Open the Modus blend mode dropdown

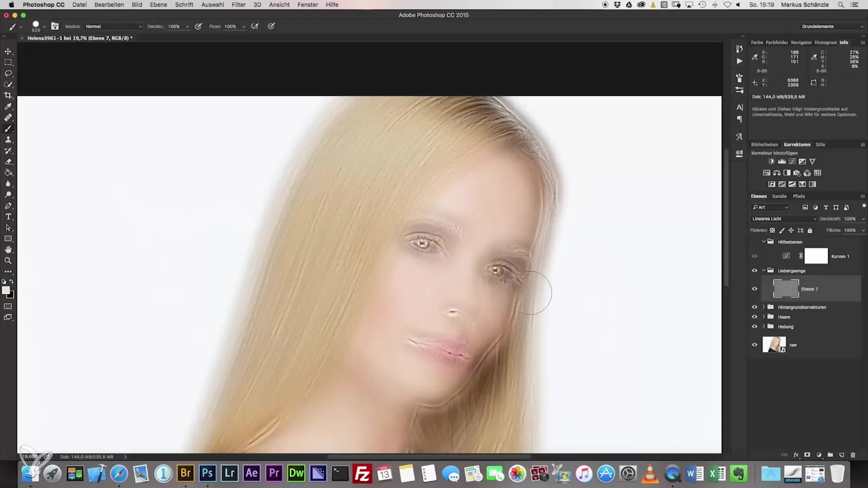[x=113, y=26]
